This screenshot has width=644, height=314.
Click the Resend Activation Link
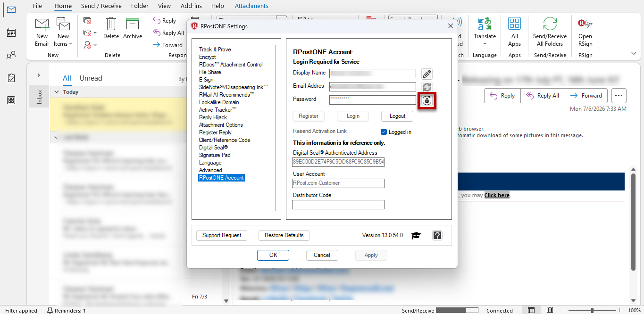[x=320, y=131]
